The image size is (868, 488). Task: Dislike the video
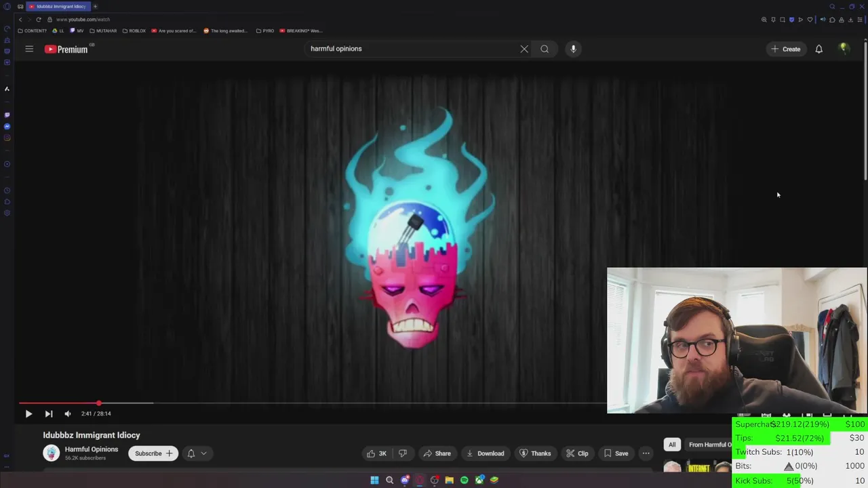point(403,453)
